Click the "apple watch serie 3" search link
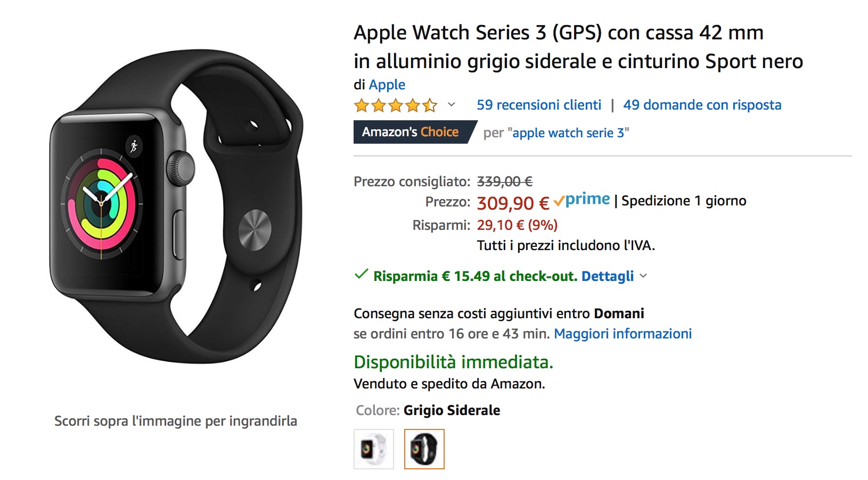Viewport: 868px width, 480px height. tap(569, 133)
